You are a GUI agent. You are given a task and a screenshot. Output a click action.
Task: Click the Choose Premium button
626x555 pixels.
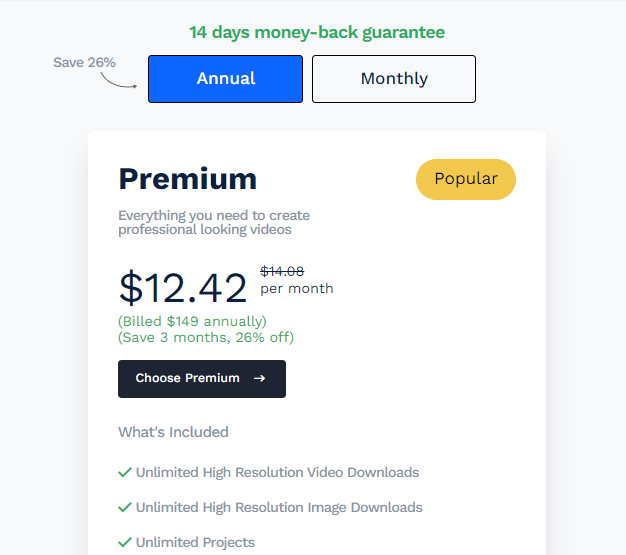tap(202, 379)
